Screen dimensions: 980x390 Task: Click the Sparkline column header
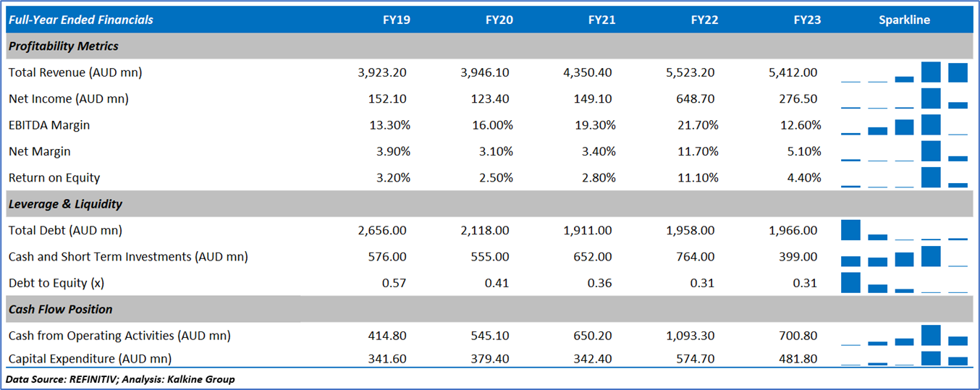click(904, 20)
